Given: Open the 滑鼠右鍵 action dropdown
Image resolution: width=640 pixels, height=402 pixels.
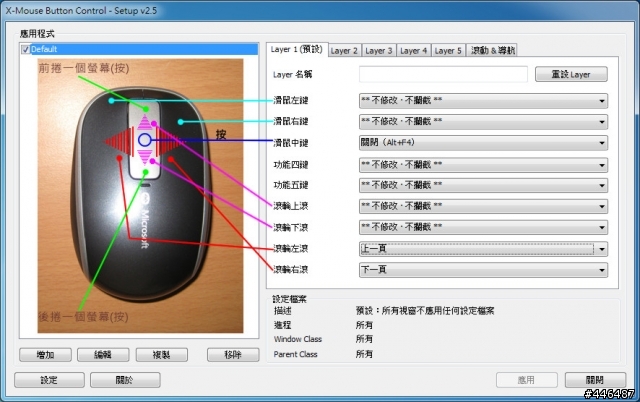Looking at the screenshot, I should click(483, 122).
